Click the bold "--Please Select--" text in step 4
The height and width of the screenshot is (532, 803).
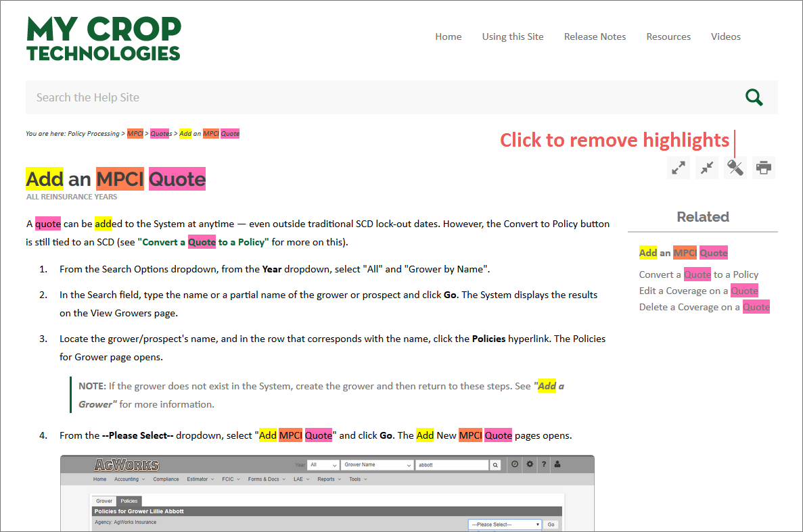coord(138,435)
